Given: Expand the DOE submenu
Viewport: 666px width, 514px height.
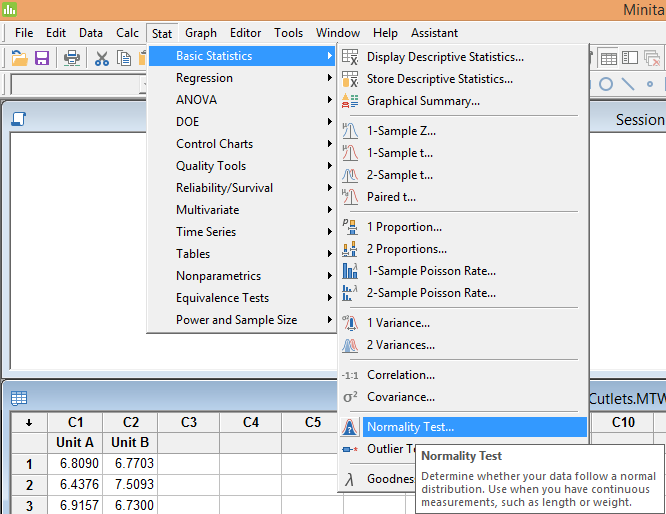Looking at the screenshot, I should [x=241, y=122].
